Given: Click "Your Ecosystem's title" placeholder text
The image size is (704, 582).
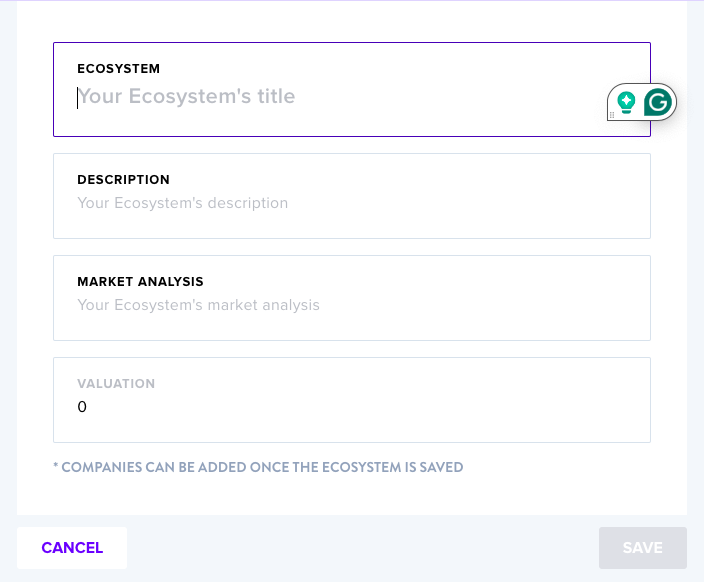Looking at the screenshot, I should (186, 96).
